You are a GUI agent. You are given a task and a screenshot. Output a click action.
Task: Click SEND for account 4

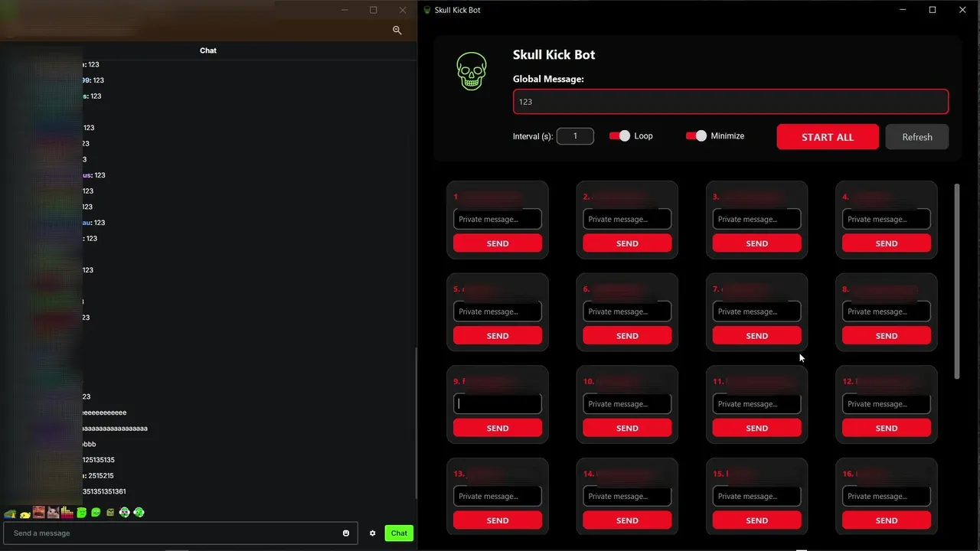887,243
